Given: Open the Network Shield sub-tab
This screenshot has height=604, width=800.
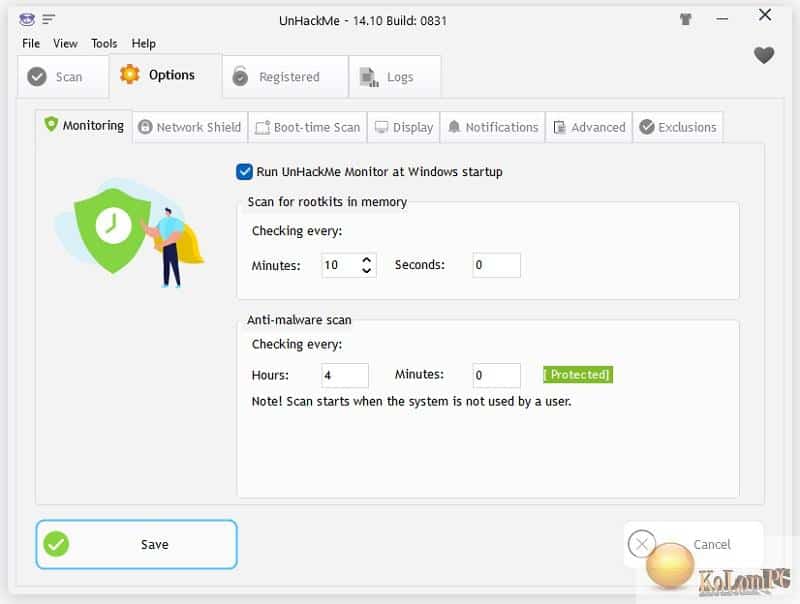Looking at the screenshot, I should point(190,127).
